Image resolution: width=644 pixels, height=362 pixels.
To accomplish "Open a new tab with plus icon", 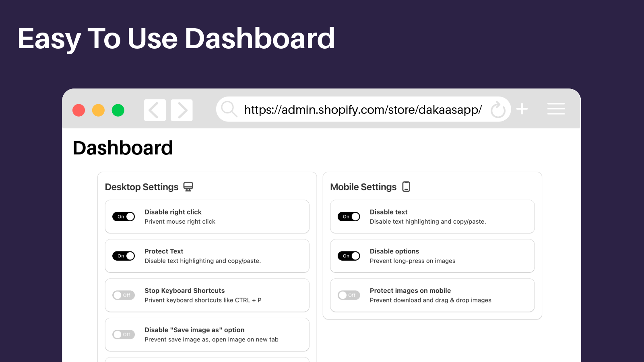I will click(522, 109).
